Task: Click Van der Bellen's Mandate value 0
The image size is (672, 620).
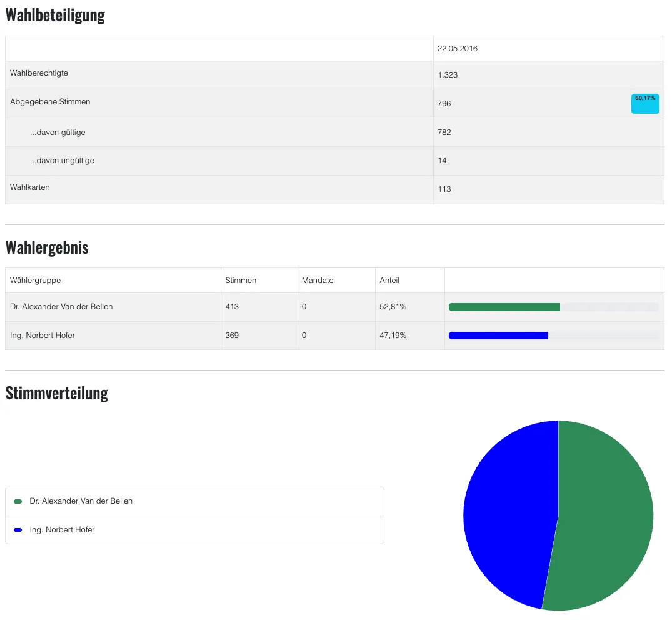Action: click(304, 307)
